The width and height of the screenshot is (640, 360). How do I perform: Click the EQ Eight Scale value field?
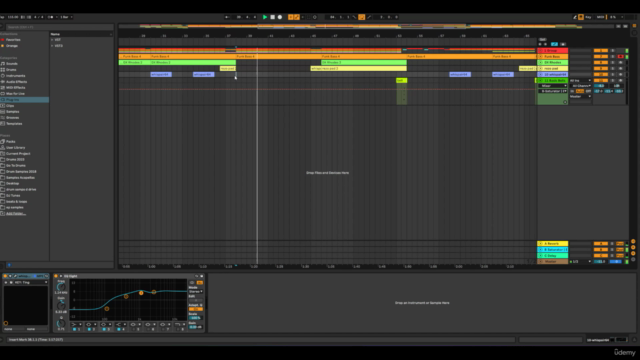[196, 318]
